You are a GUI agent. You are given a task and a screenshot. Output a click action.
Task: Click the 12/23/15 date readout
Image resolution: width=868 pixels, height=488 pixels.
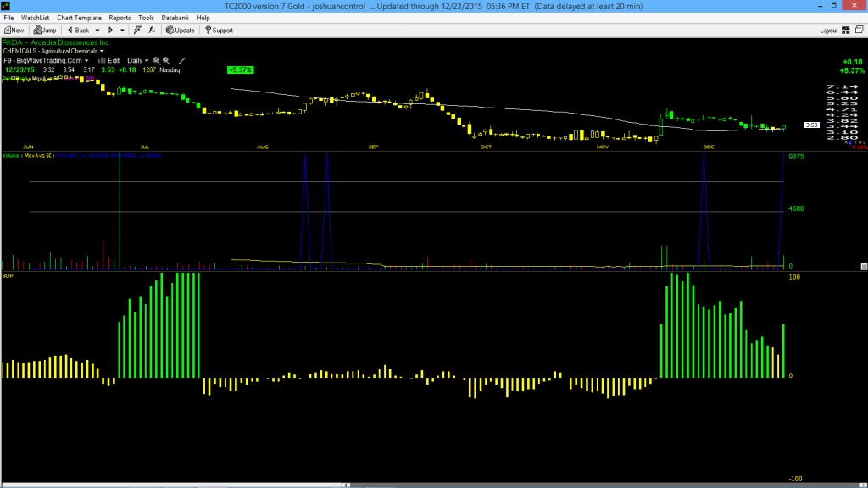coord(19,69)
